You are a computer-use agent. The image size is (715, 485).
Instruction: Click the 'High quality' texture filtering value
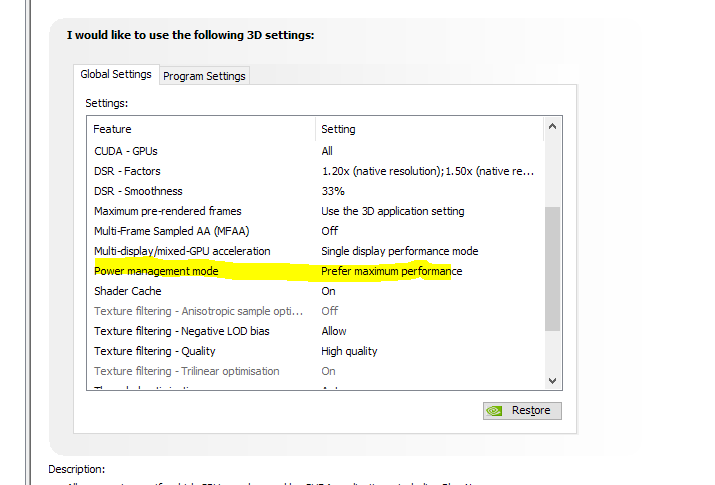[x=349, y=351]
